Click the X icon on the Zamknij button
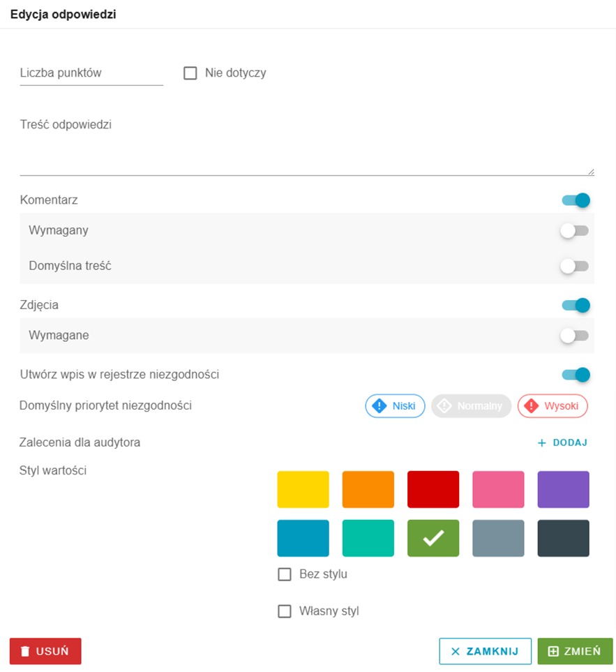The image size is (616, 672). click(456, 652)
